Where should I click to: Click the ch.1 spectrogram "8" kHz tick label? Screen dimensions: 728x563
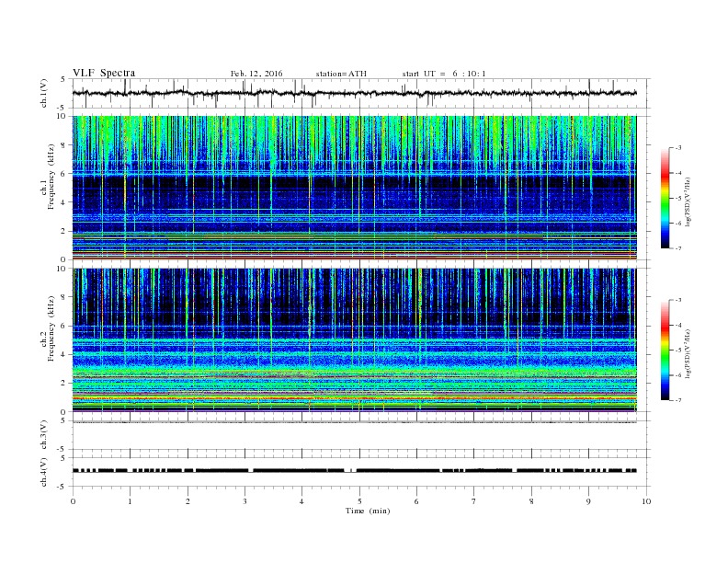tap(63, 145)
